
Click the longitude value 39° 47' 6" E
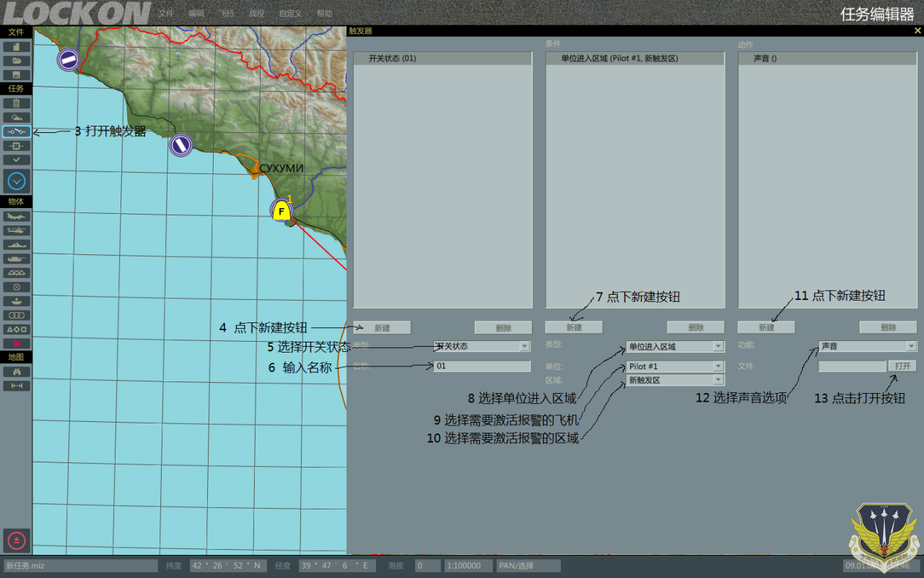[x=337, y=566]
